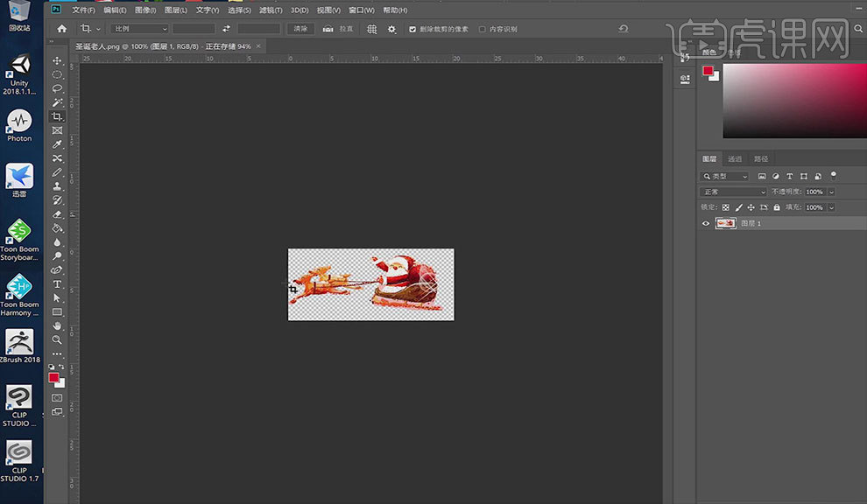Click the search icon at top right
The height and width of the screenshot is (504, 867).
tap(858, 29)
